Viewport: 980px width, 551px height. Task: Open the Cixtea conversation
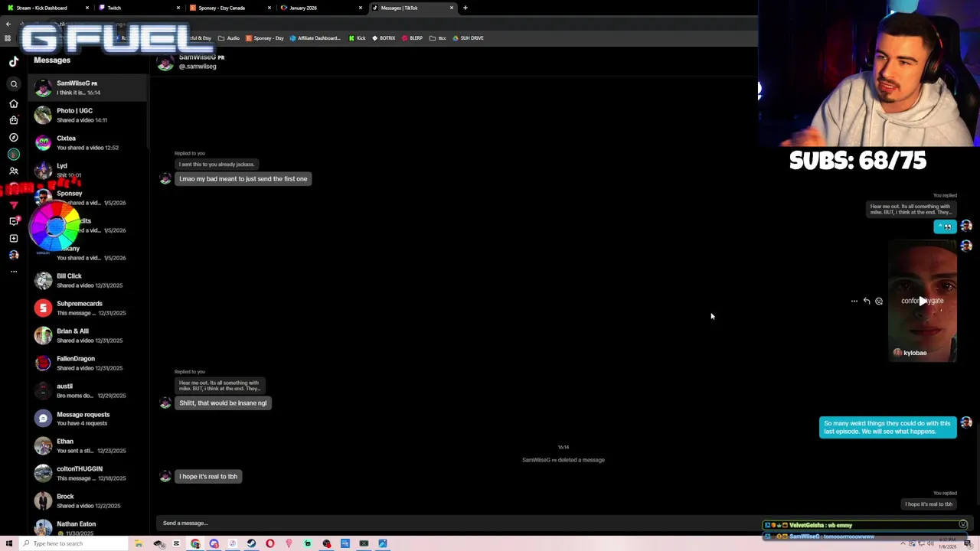[88, 143]
